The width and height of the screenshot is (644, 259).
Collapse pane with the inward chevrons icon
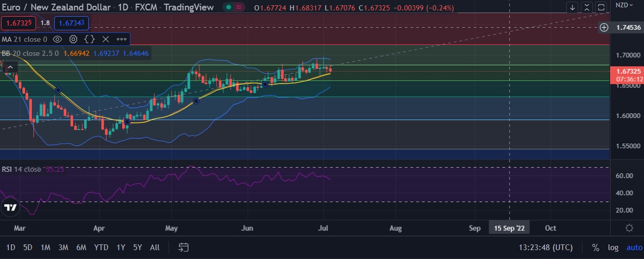tap(587, 7)
